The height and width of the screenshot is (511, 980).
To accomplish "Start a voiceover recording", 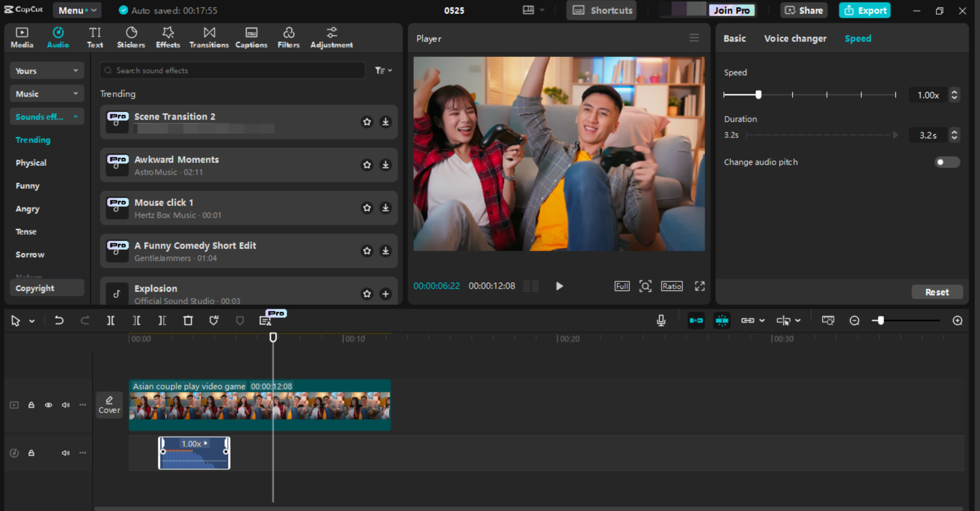I will [x=661, y=320].
